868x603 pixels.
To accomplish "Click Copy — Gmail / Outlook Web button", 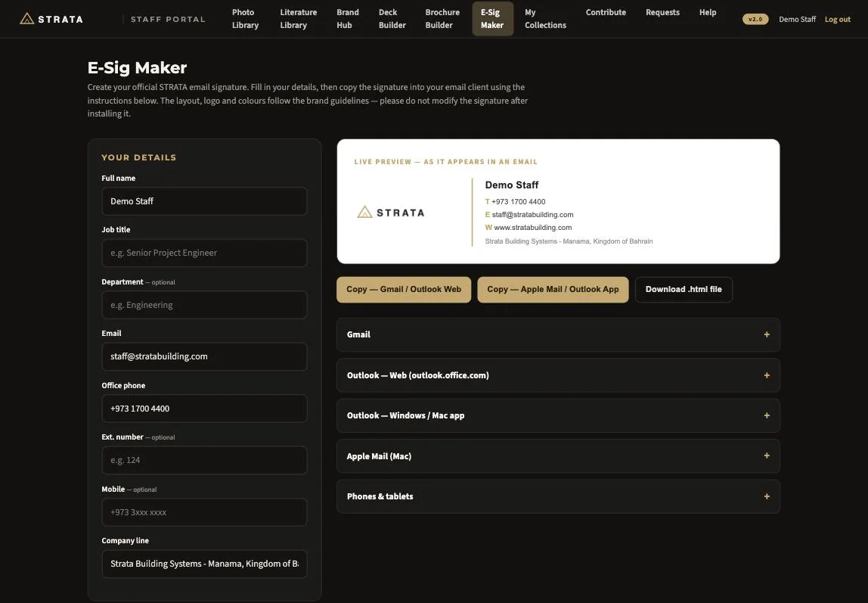I will (404, 290).
